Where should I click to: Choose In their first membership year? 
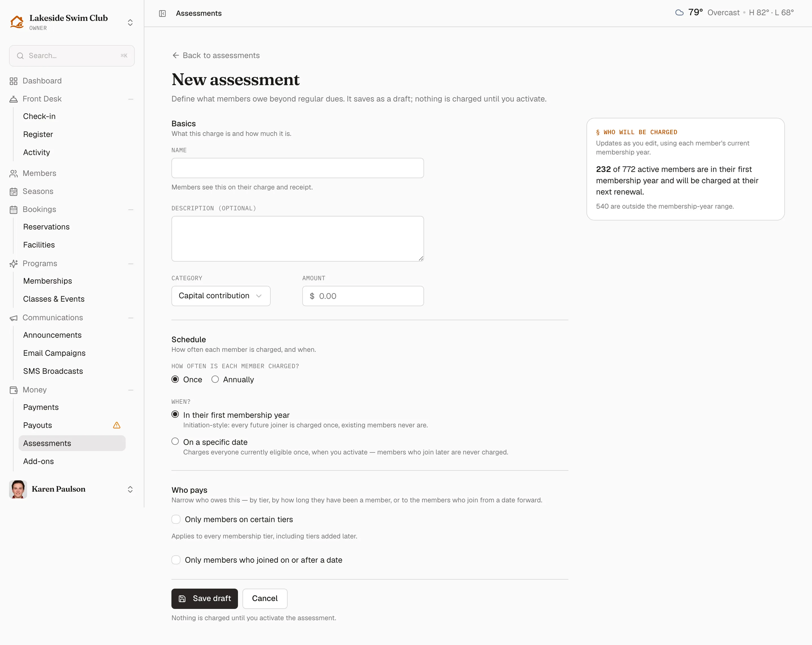point(175,414)
